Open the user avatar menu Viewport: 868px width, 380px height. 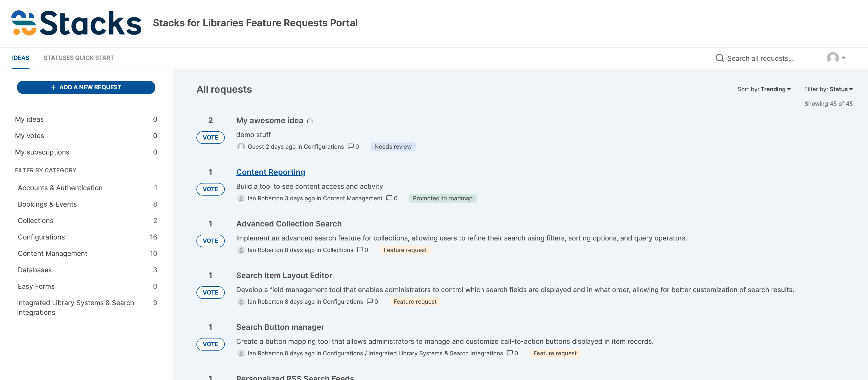pyautogui.click(x=832, y=58)
